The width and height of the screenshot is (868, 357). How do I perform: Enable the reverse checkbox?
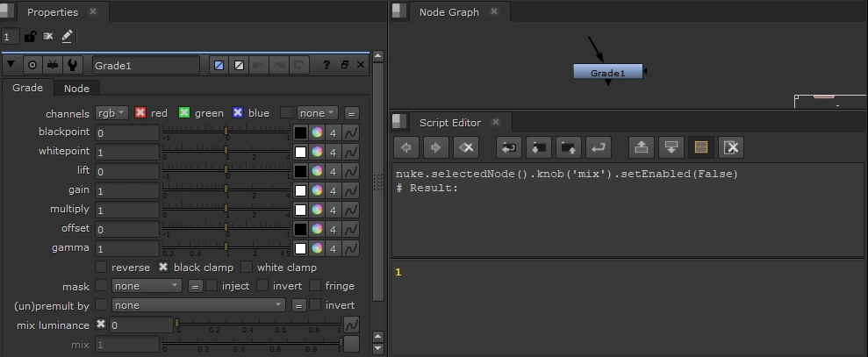point(101,267)
